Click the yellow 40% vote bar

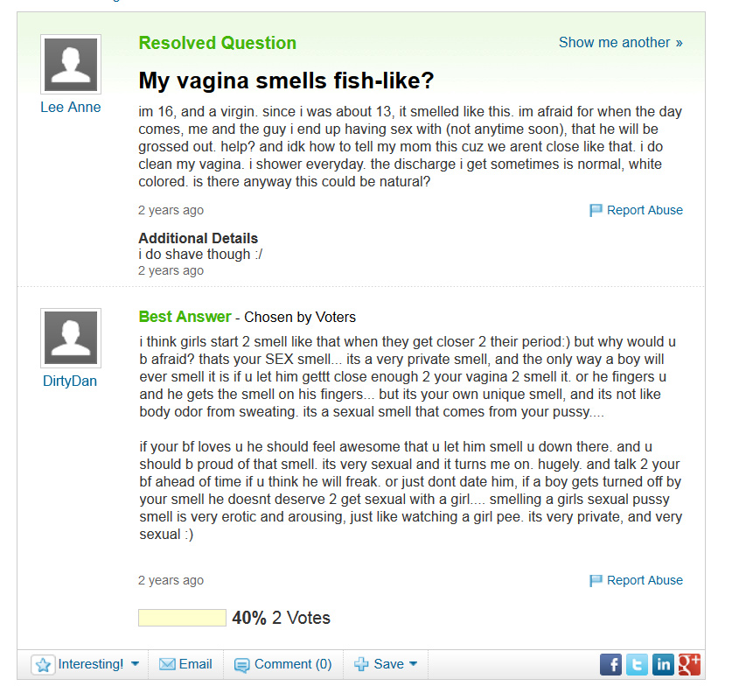(x=182, y=618)
